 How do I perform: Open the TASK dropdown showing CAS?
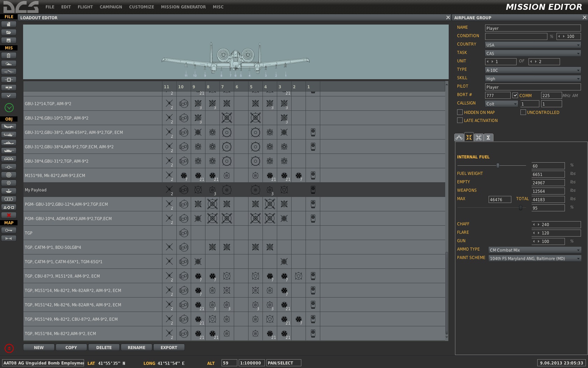(533, 53)
